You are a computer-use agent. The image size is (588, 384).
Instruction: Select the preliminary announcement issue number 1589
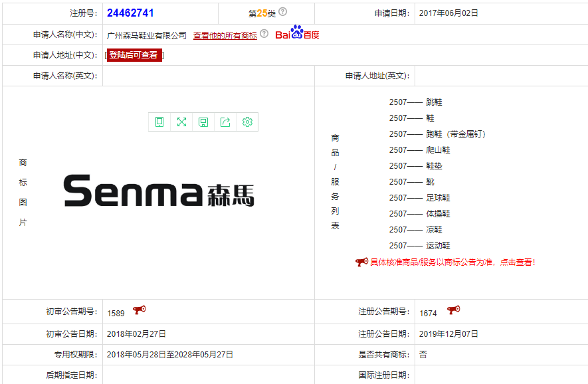point(116,314)
